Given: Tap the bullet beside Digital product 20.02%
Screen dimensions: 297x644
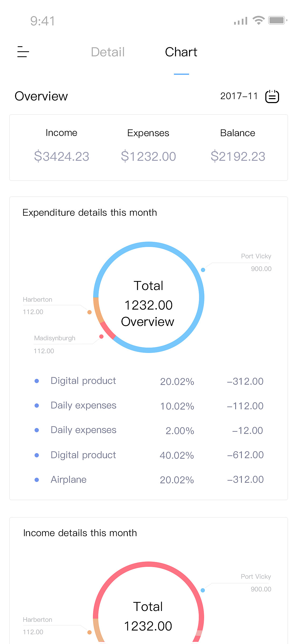Looking at the screenshot, I should (37, 381).
